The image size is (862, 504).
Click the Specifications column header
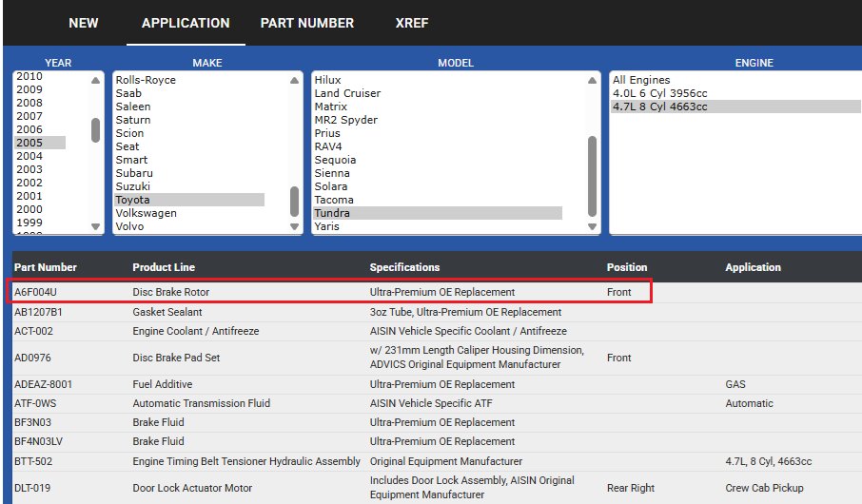pyautogui.click(x=404, y=267)
